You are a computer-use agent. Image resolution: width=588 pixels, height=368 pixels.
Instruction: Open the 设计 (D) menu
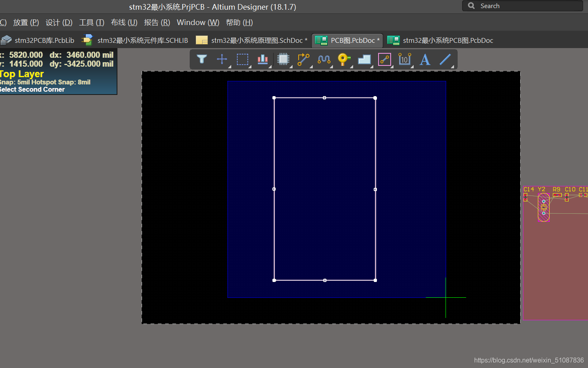pyautogui.click(x=59, y=23)
